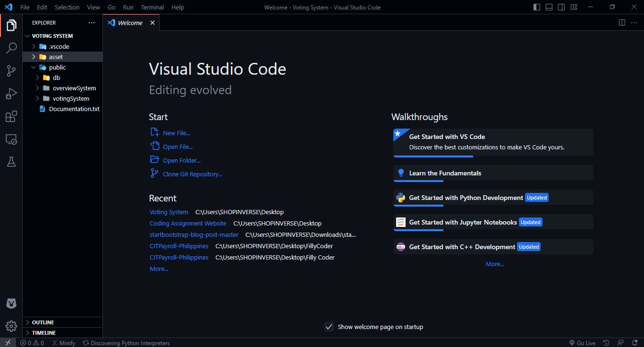This screenshot has height=347, width=644.
Task: Collapse the public folder
Action: (57, 67)
